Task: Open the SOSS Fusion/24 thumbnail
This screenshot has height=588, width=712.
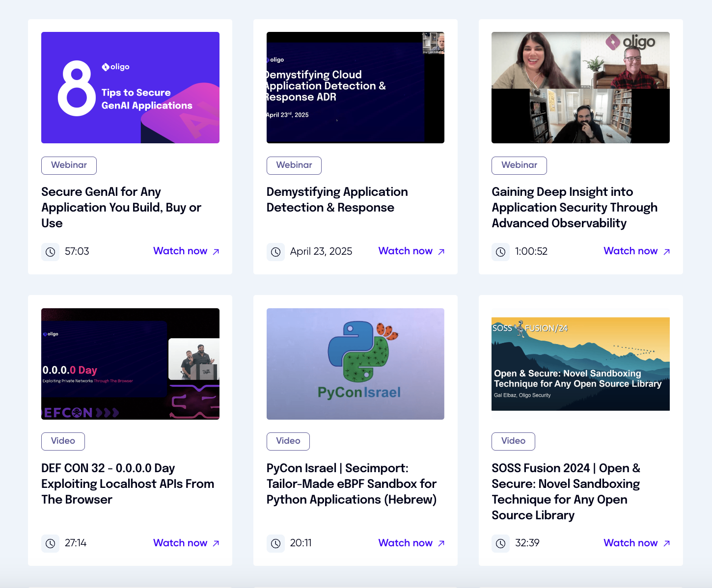Action: (x=580, y=364)
